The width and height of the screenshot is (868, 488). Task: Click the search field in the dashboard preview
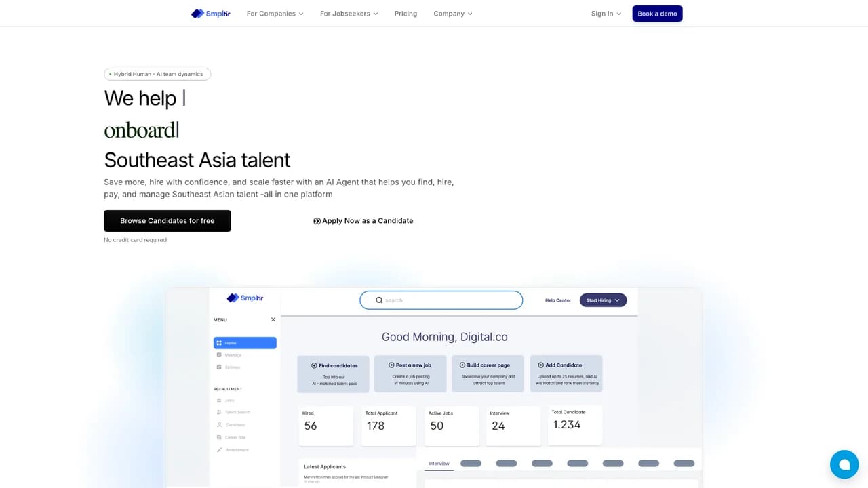pyautogui.click(x=441, y=300)
